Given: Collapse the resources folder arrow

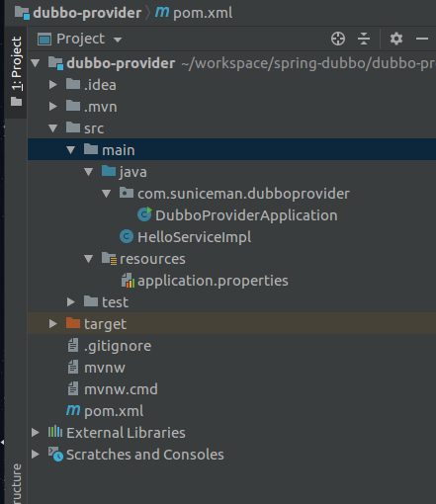Looking at the screenshot, I should pyautogui.click(x=88, y=259).
